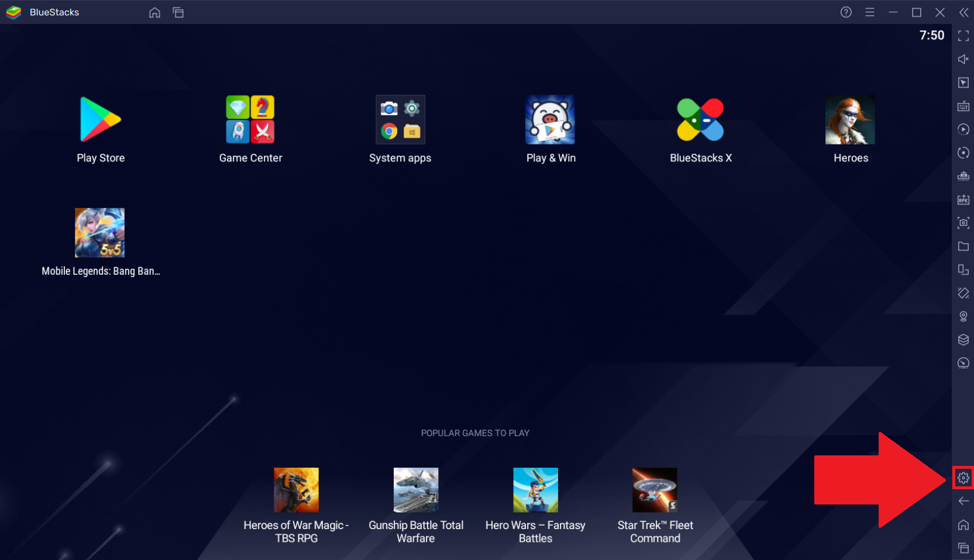Close the BlueStacks window
Image resolution: width=974 pixels, height=560 pixels.
click(x=940, y=12)
